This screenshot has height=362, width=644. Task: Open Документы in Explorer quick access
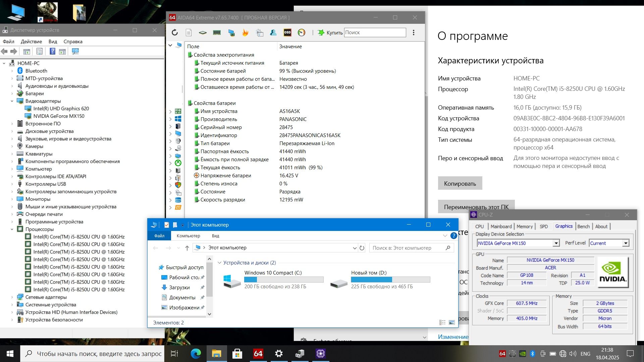tap(182, 298)
